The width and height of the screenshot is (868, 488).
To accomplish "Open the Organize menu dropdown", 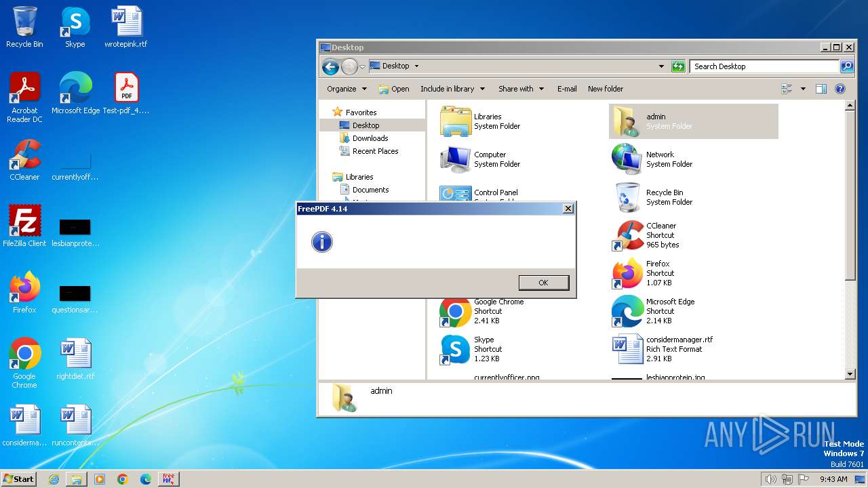I will pos(347,89).
